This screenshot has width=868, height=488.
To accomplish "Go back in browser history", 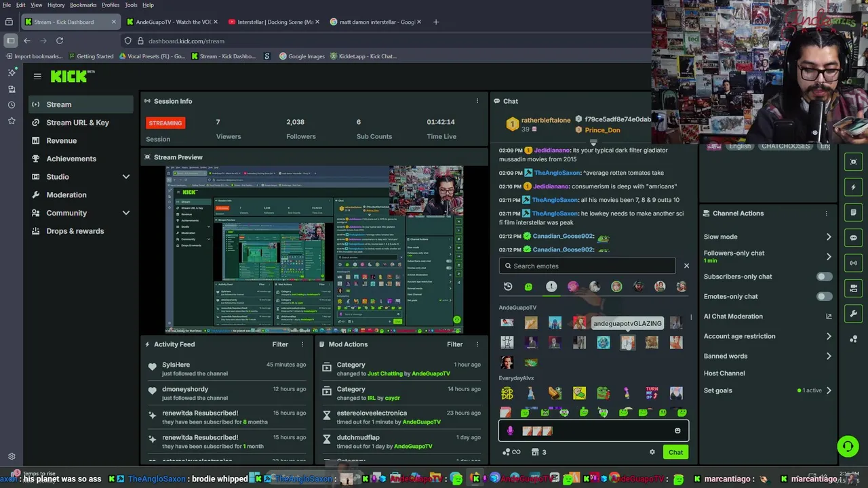I will coord(27,41).
